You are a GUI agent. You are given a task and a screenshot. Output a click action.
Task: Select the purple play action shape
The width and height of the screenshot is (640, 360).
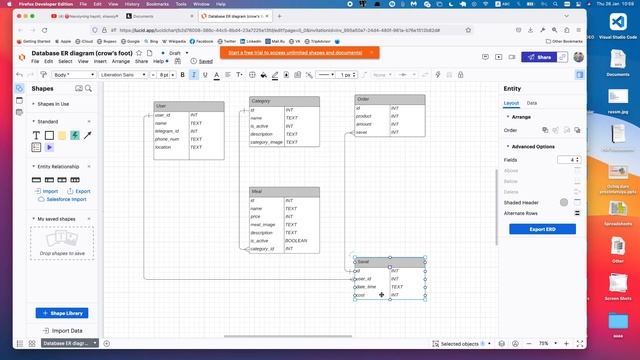pos(49,147)
